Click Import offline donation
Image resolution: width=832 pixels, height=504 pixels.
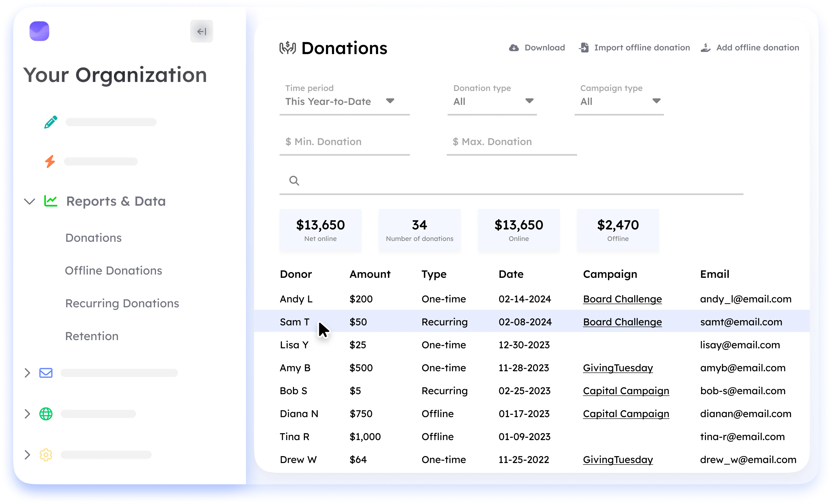click(x=634, y=48)
